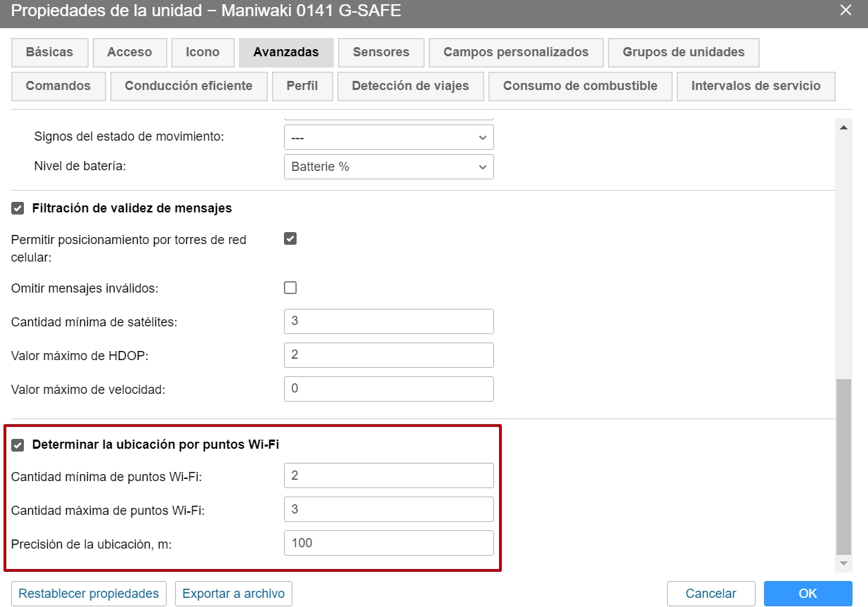Expand the Nivel de batería dropdown
868x607 pixels.
pyautogui.click(x=389, y=167)
